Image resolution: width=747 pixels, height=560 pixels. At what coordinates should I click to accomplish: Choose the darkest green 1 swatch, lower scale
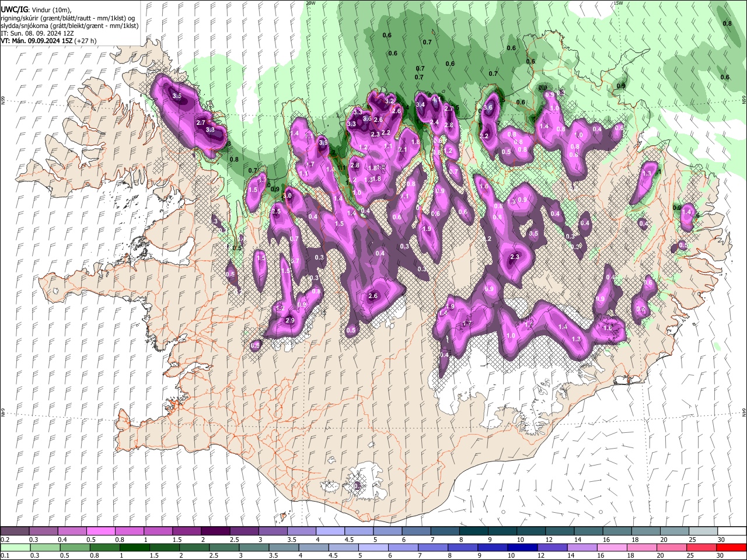point(135,547)
